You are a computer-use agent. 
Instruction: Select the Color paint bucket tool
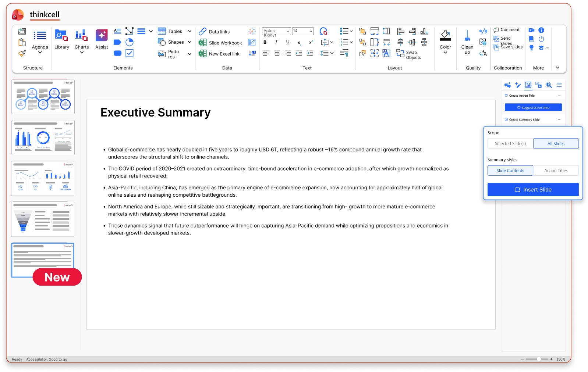tap(445, 35)
